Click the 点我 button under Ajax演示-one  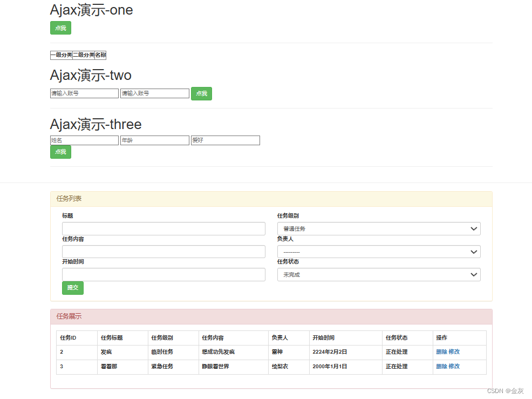[x=60, y=28]
